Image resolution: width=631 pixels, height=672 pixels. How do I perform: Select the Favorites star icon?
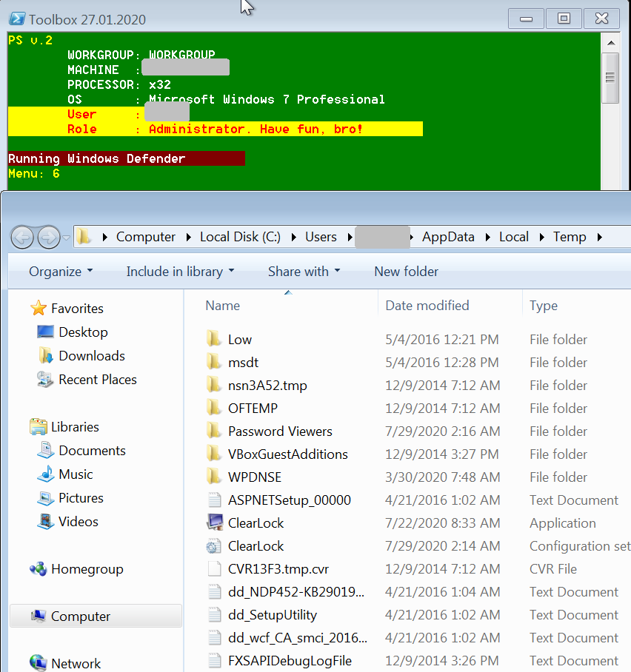coord(39,308)
